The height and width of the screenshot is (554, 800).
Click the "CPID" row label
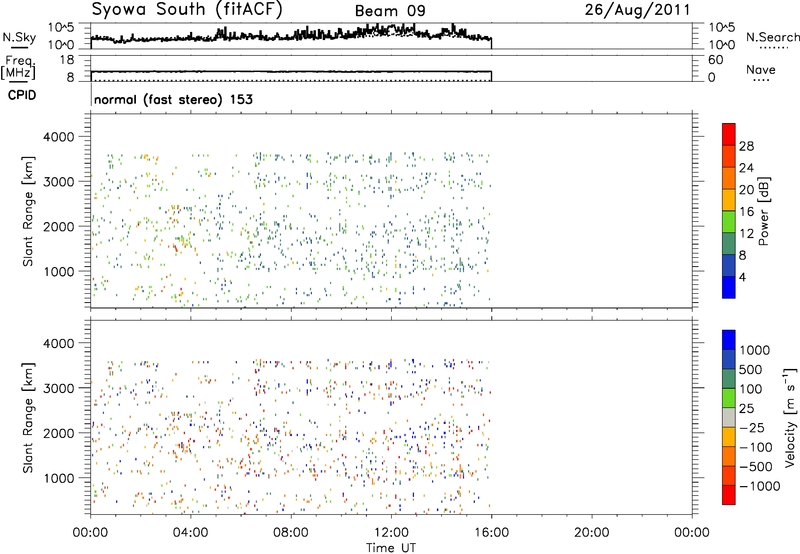pos(22,95)
